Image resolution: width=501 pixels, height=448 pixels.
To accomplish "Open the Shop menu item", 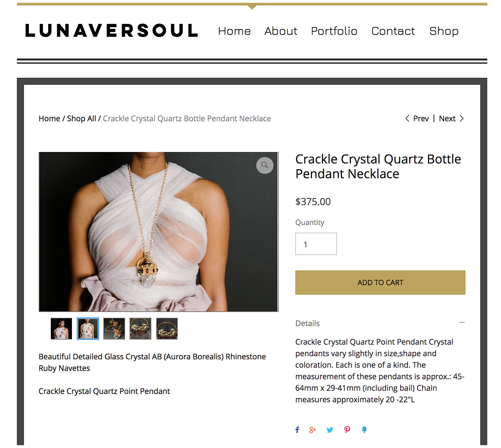I will click(444, 31).
